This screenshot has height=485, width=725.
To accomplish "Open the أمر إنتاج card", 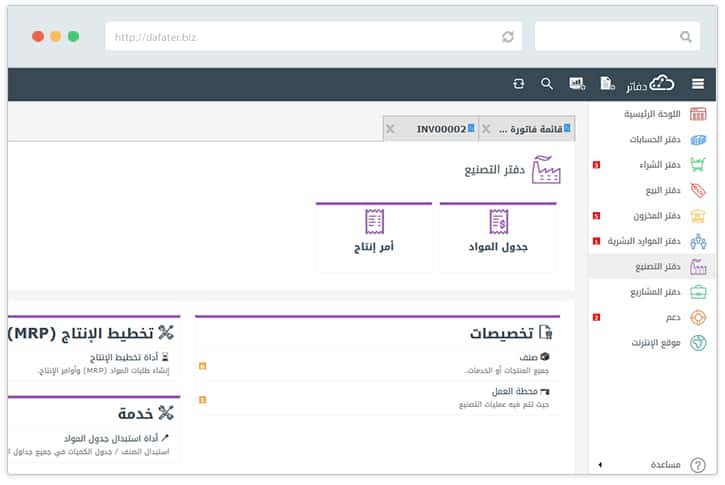I will click(x=375, y=237).
